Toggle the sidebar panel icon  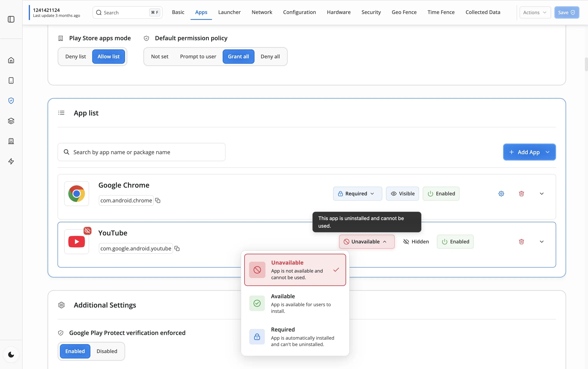pos(11,19)
